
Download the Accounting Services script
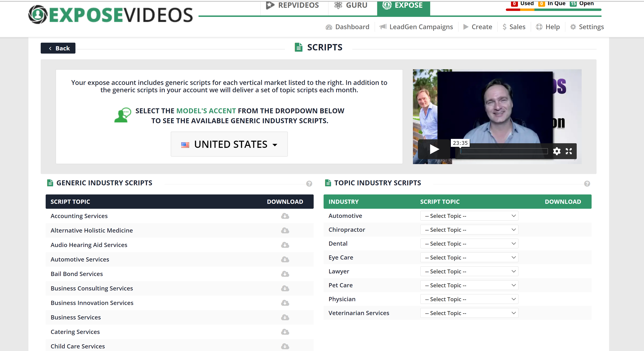click(285, 216)
